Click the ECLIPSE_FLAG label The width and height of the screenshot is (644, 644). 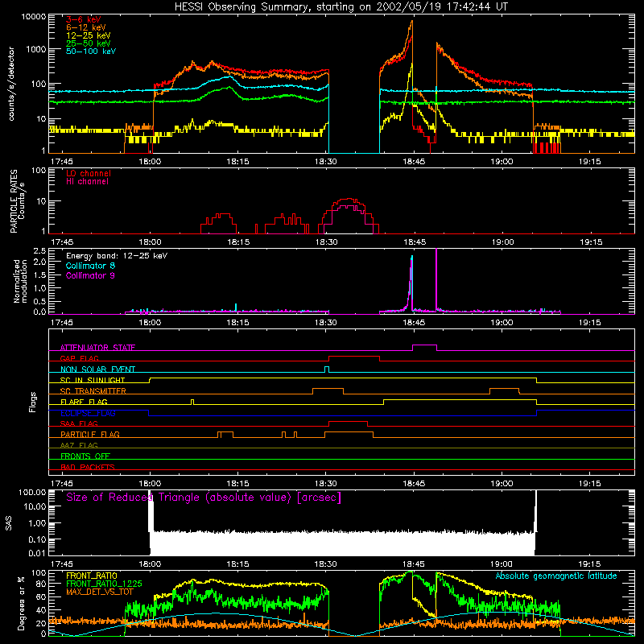point(88,413)
